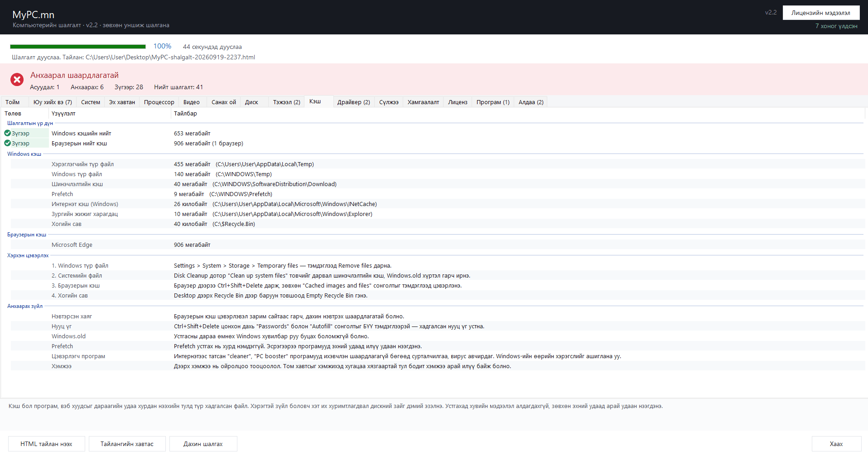Select the Нэвтэрсэн хаяг row
This screenshot has height=456, width=868.
point(438,316)
